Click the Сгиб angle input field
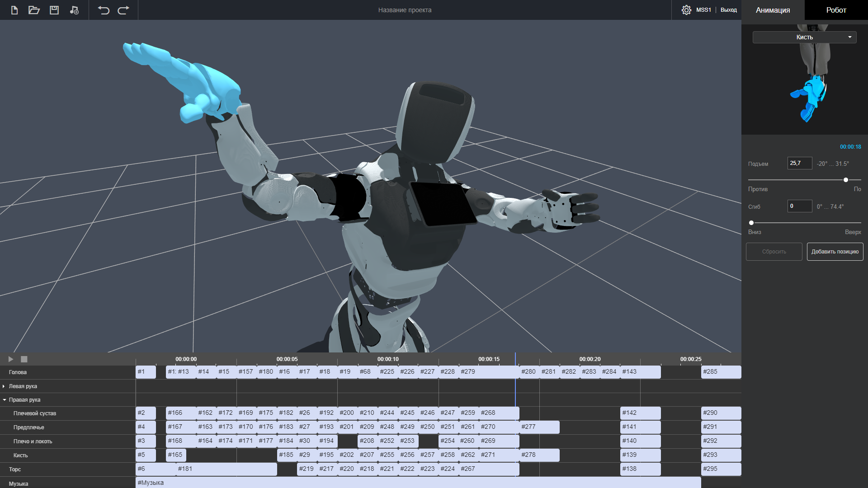The height and width of the screenshot is (488, 868). click(799, 206)
